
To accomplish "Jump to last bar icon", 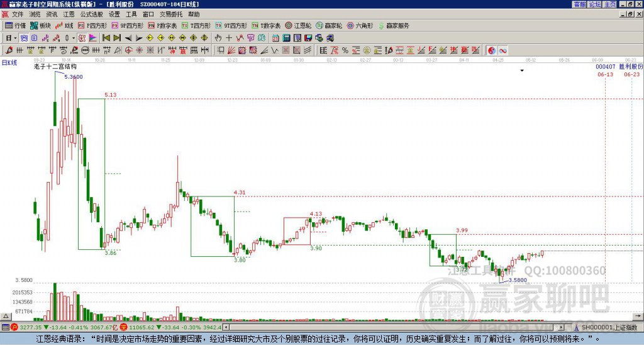I will (x=117, y=38).
